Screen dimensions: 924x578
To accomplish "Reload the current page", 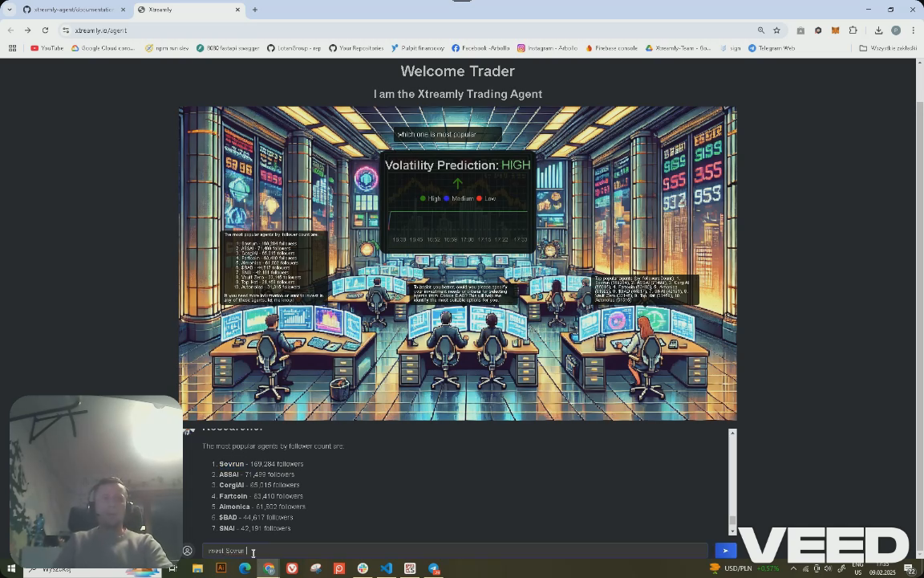I will 46,30.
